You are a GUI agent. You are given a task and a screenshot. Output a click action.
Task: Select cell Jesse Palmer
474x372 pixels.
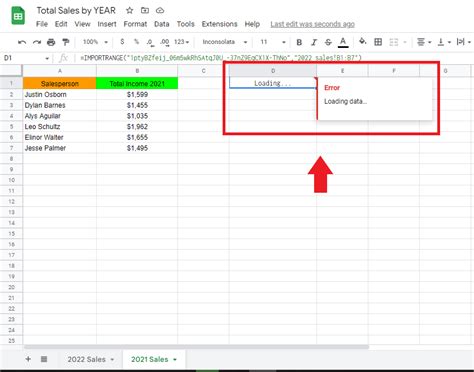pyautogui.click(x=60, y=148)
